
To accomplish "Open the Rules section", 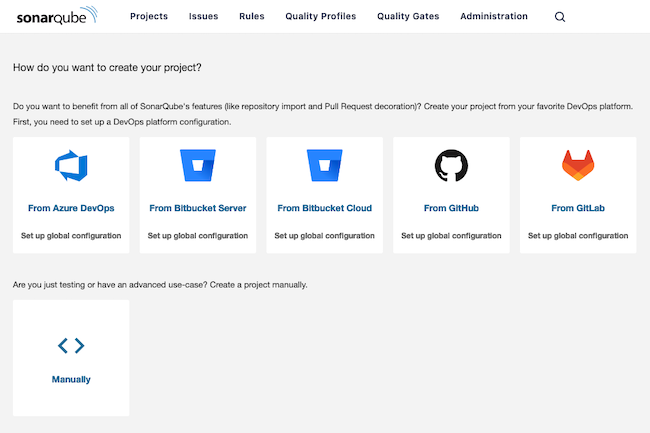I will [252, 17].
